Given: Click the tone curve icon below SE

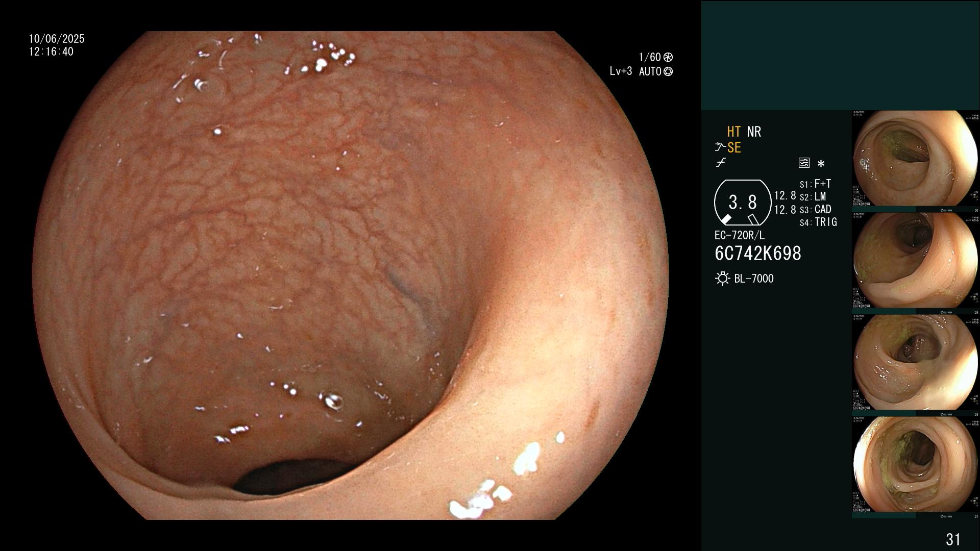Looking at the screenshot, I should 721,163.
